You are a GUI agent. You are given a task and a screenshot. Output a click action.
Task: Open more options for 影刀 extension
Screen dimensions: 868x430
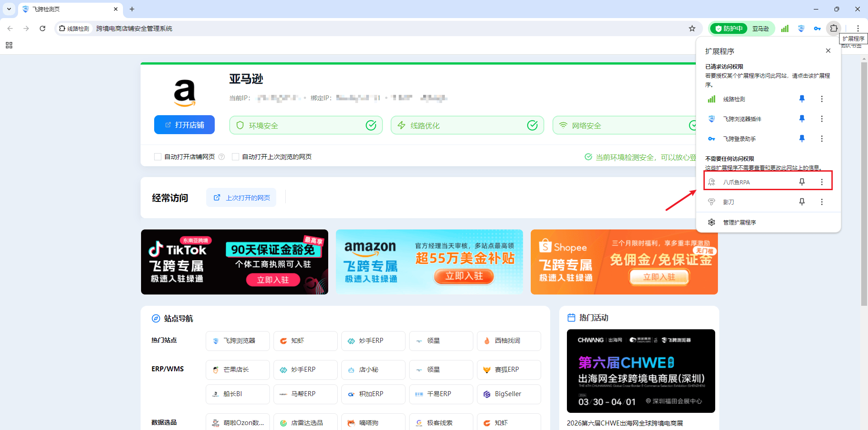click(x=821, y=202)
